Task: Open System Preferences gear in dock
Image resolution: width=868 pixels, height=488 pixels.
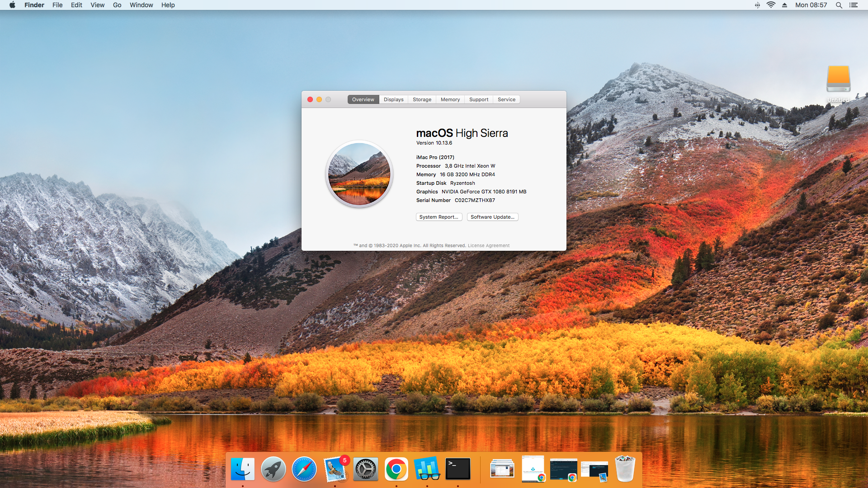Action: click(x=365, y=469)
